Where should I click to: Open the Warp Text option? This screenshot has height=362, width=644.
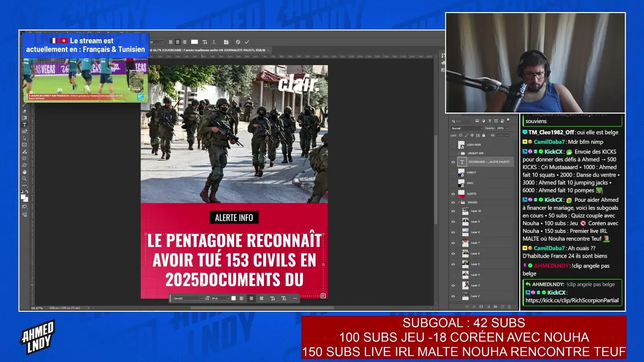pos(214,42)
